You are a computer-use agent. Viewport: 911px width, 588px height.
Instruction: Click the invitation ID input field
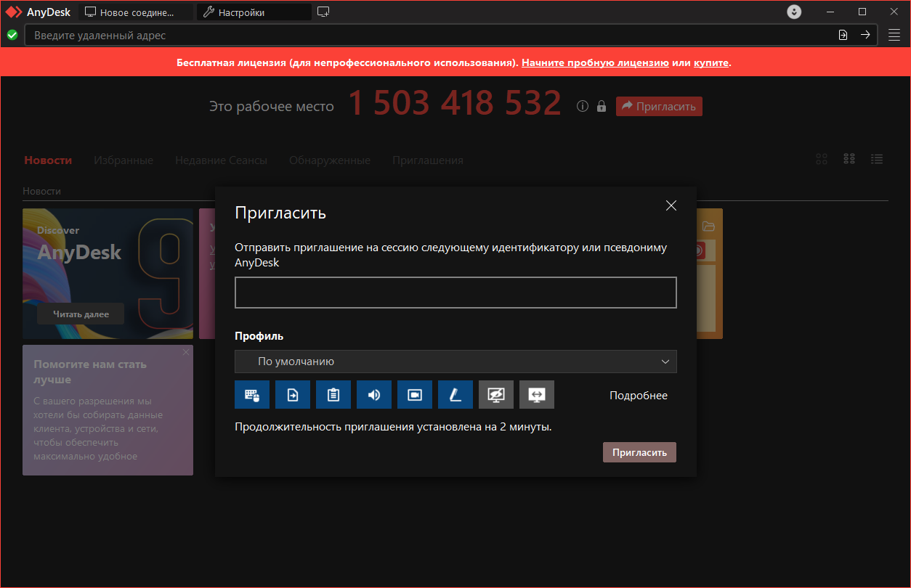(455, 293)
